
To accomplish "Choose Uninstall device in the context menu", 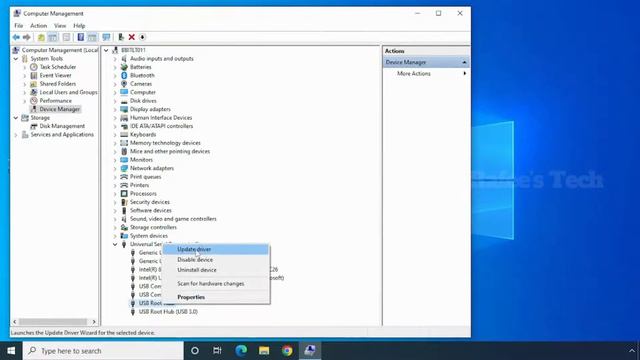I will pyautogui.click(x=216, y=270).
